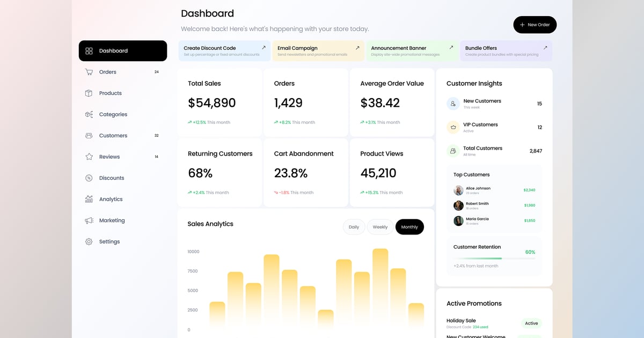Open the Announcement Banner quick action
Image resolution: width=644 pixels, height=338 pixels.
coord(412,50)
